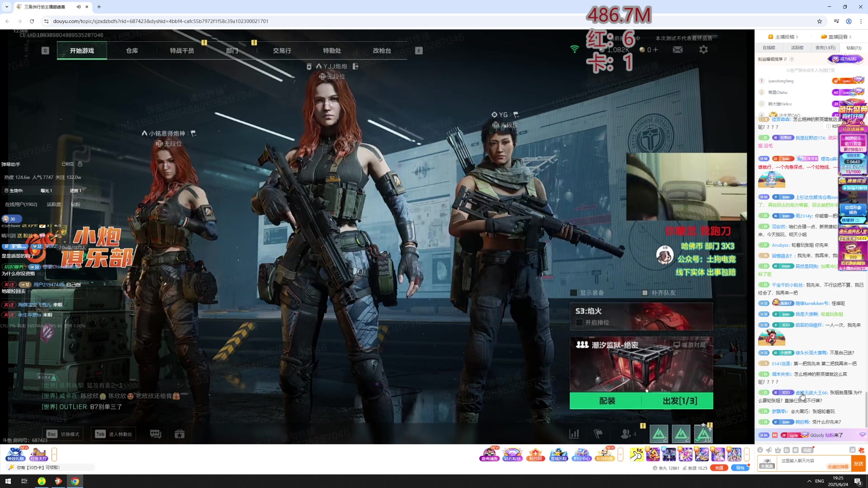Click the in-game mail envelope icon
868x488 pixels.
[678, 50]
